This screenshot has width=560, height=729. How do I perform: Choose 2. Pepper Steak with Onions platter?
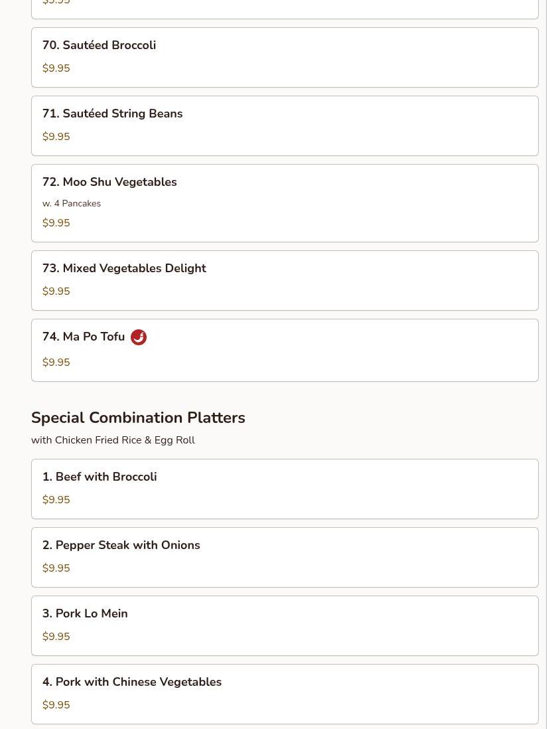(x=121, y=545)
